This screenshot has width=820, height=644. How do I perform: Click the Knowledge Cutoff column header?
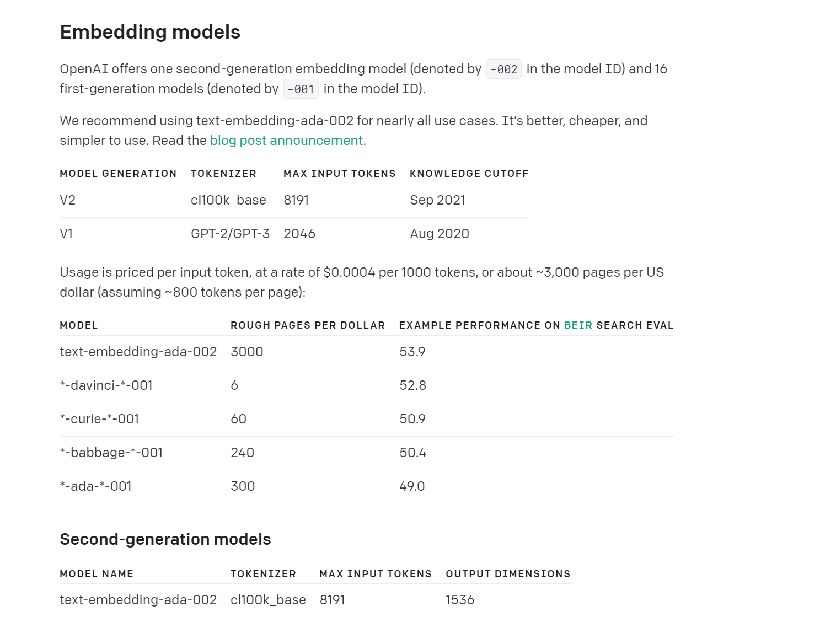[x=469, y=174]
